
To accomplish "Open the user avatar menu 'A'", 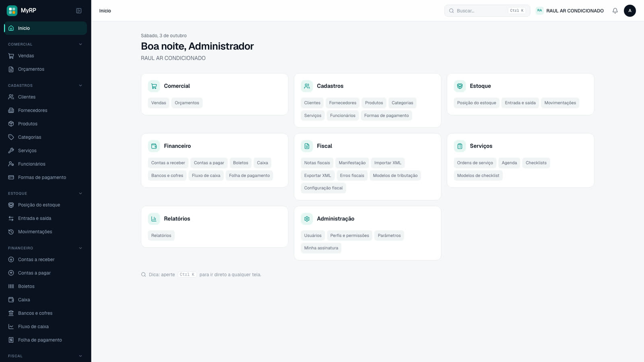I will (x=630, y=11).
